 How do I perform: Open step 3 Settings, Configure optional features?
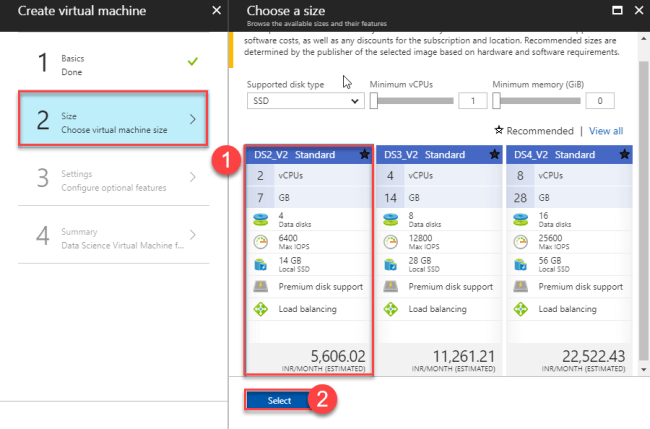tap(113, 177)
